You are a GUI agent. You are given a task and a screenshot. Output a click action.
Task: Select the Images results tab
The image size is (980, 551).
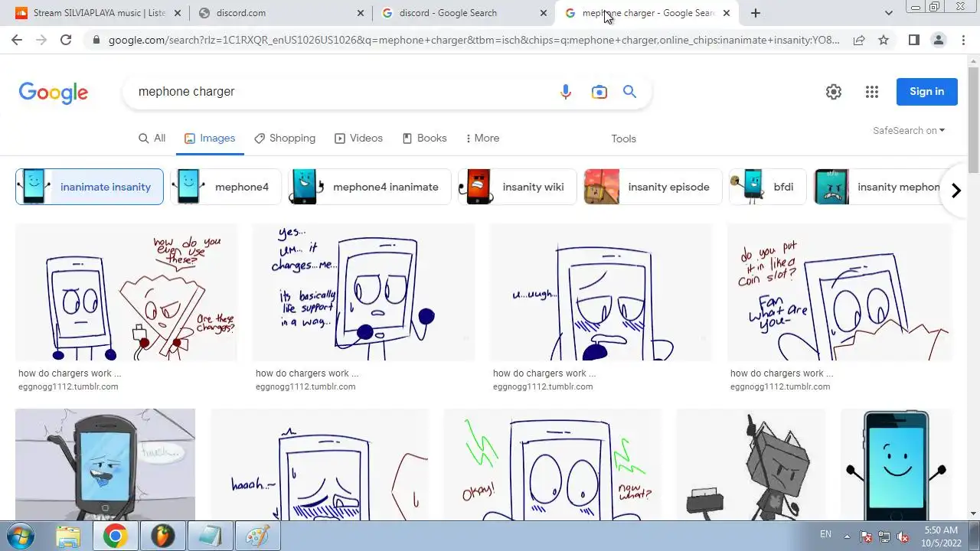pyautogui.click(x=210, y=139)
